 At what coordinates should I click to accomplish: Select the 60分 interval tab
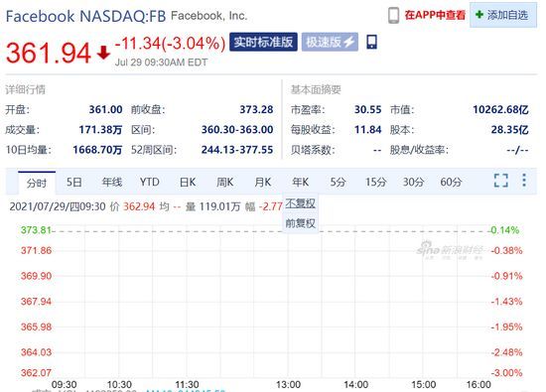(x=451, y=182)
